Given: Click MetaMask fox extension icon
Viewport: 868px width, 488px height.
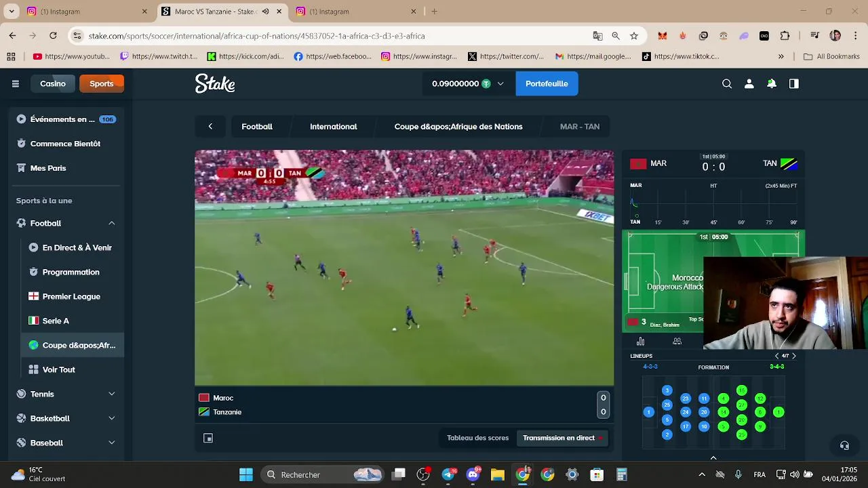Looking at the screenshot, I should click(663, 36).
